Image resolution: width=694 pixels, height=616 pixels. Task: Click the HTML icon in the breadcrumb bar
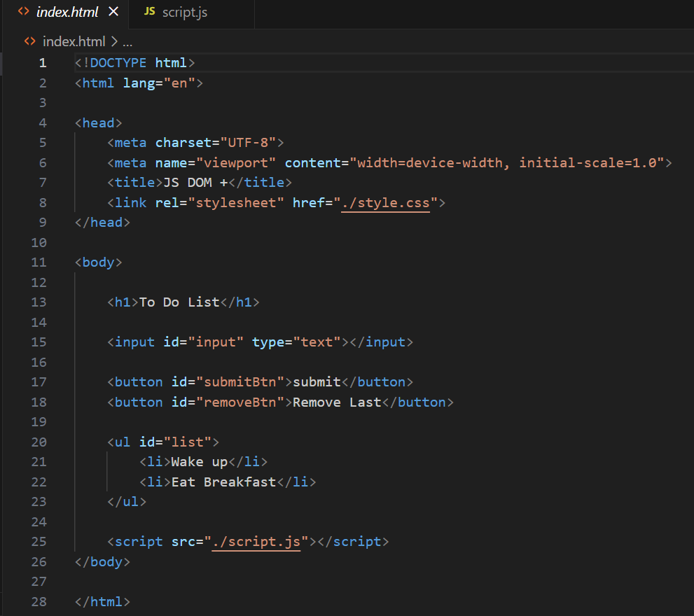[29, 41]
